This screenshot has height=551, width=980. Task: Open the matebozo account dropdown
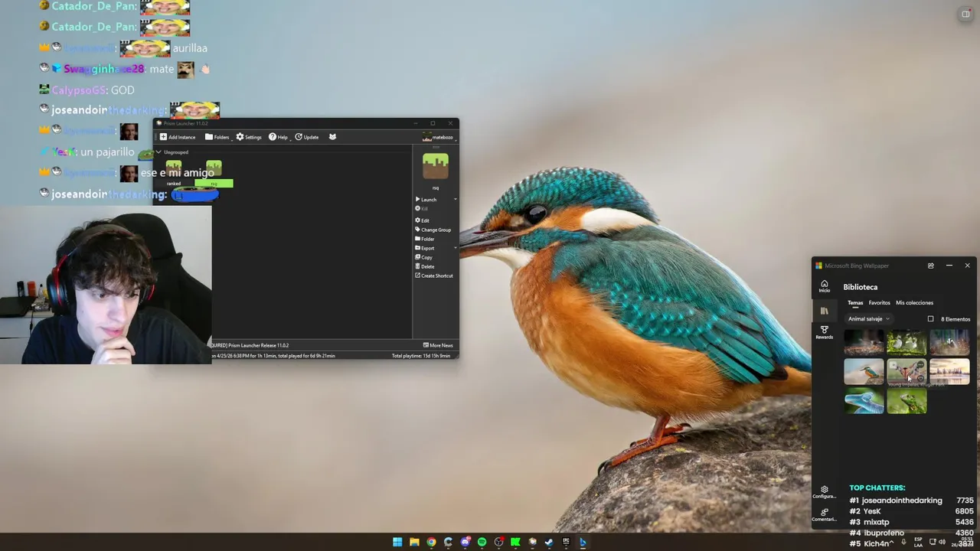(x=438, y=137)
